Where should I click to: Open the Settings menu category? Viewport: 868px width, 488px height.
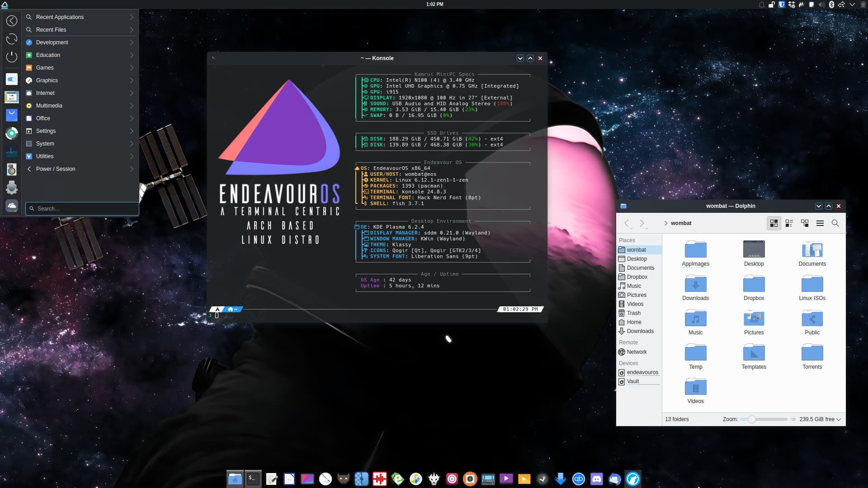(80, 131)
